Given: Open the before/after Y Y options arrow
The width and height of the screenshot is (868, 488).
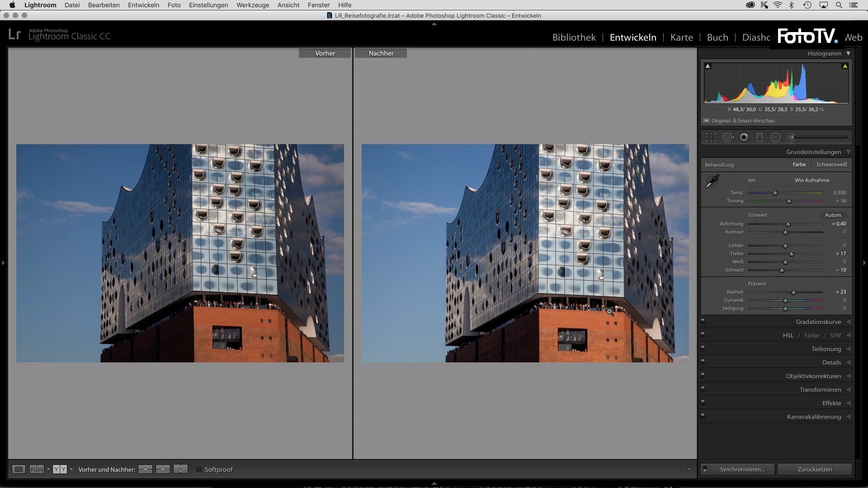Looking at the screenshot, I should (71, 469).
